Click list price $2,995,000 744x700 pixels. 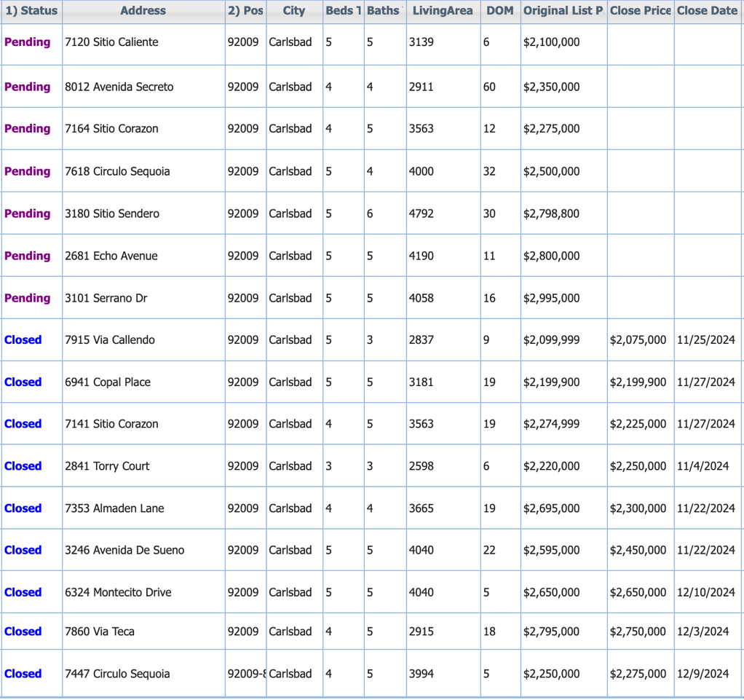click(x=551, y=298)
